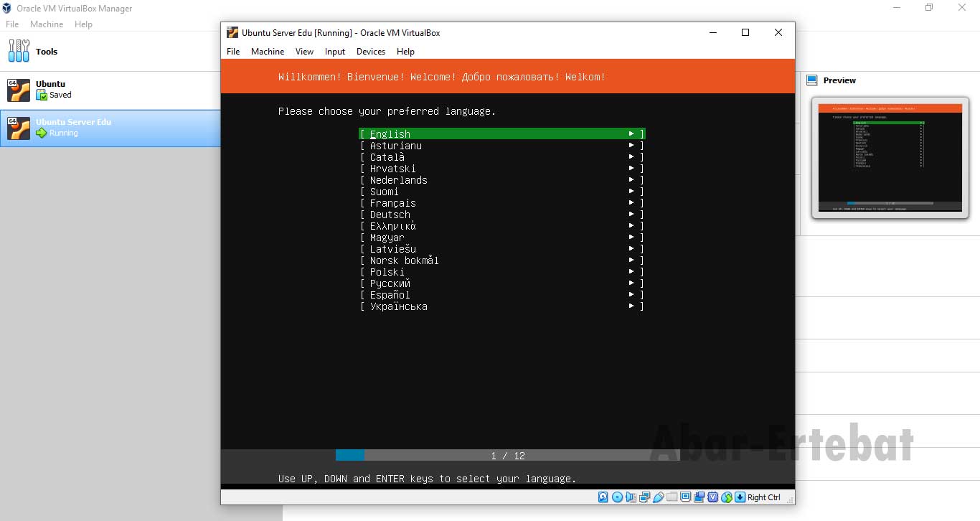Viewport: 980px width, 521px height.
Task: Open the Machine menu in VM window
Action: (x=268, y=52)
